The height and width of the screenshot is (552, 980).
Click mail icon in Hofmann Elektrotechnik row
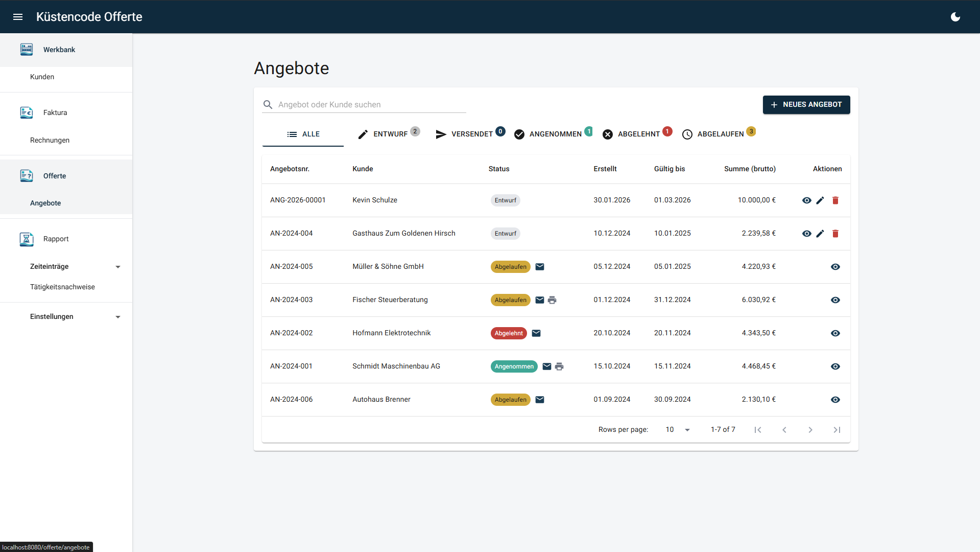536,333
